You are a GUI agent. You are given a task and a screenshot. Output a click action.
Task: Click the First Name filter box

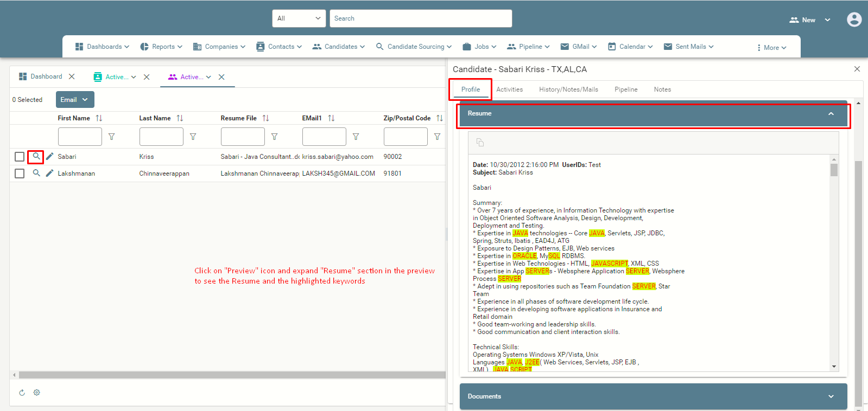80,137
